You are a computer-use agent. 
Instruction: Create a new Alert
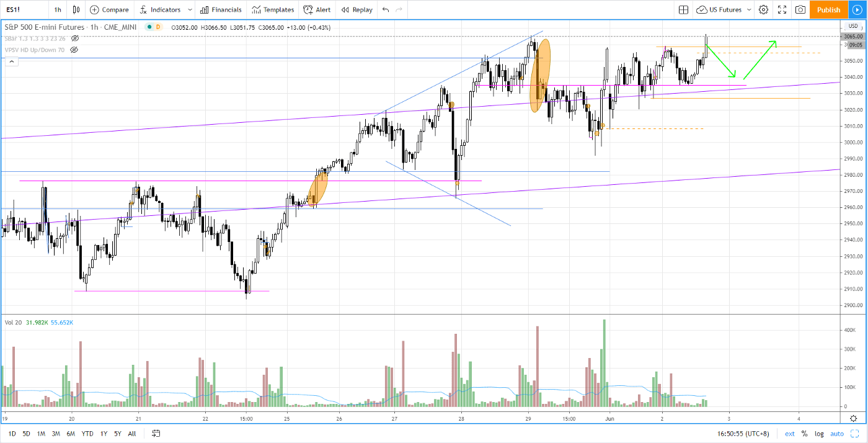click(x=317, y=9)
